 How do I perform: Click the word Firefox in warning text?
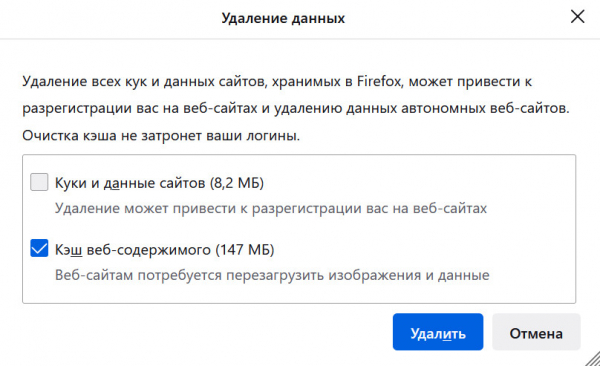tap(379, 81)
